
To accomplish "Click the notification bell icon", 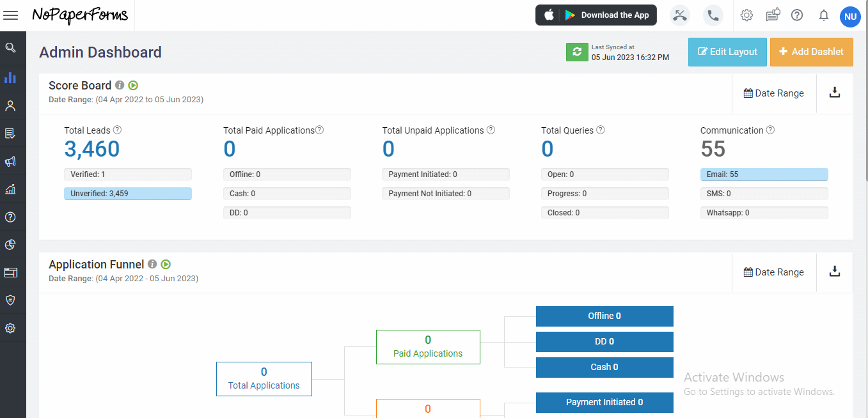I will [x=824, y=15].
